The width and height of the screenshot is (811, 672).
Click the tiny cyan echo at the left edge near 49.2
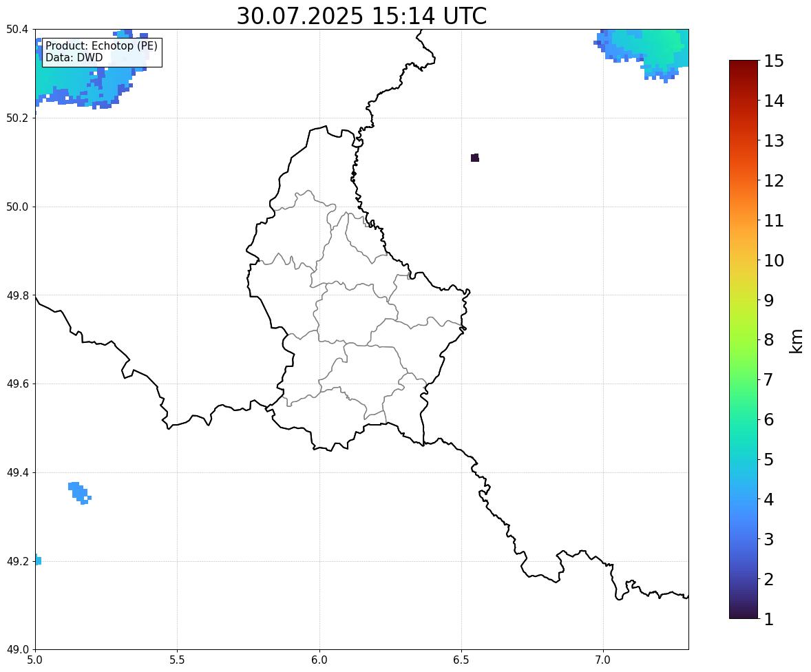(x=38, y=560)
